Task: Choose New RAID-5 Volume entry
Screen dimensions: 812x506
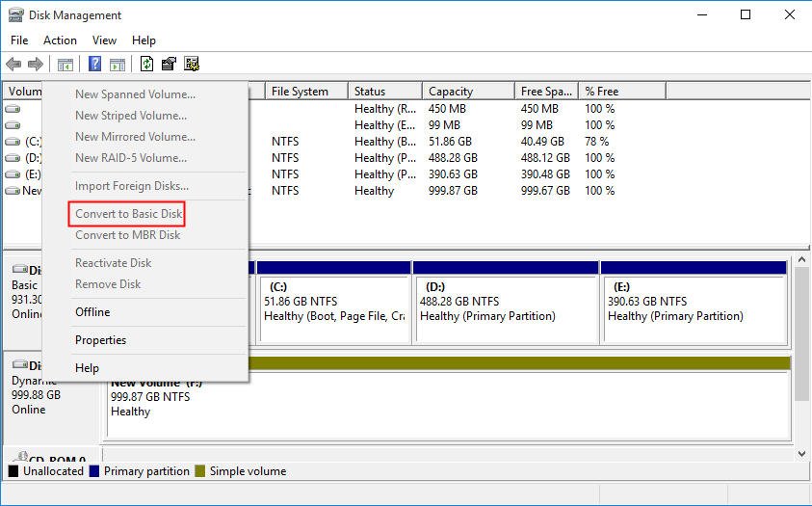Action: (x=131, y=158)
